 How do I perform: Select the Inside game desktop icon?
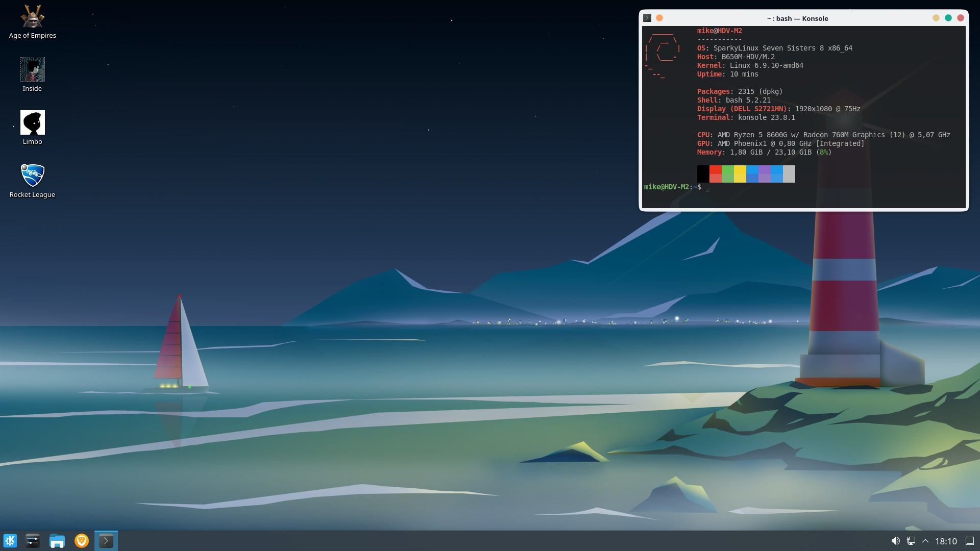click(32, 75)
